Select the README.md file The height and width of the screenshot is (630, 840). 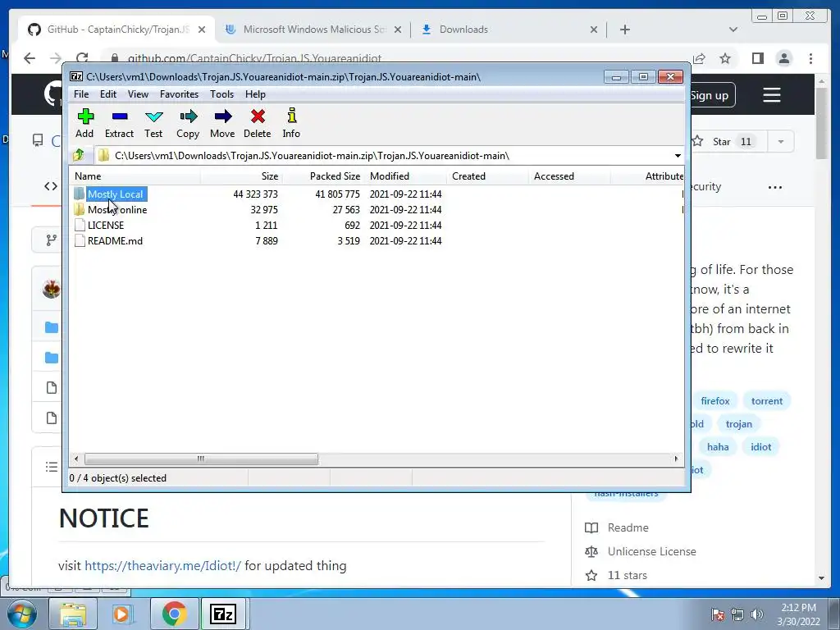coord(115,240)
